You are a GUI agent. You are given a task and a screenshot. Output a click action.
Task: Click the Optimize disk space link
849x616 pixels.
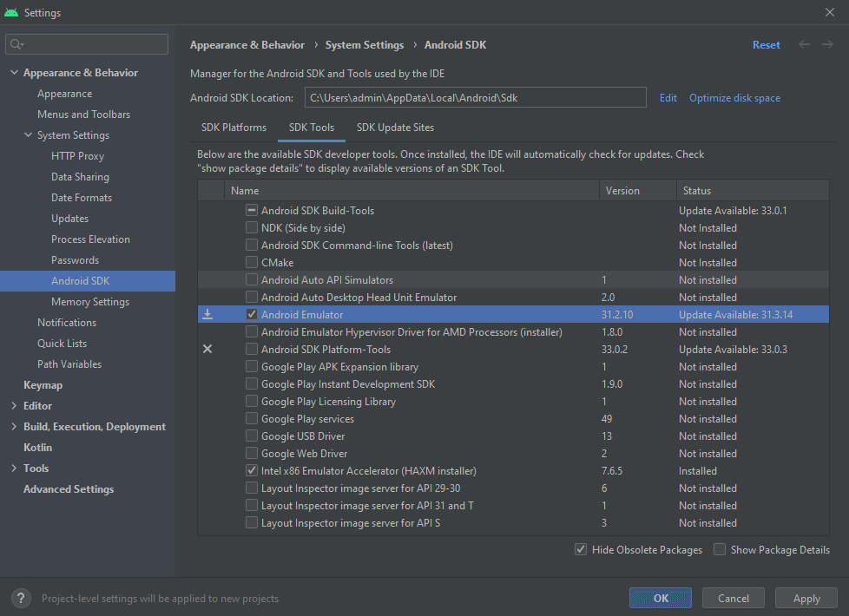click(734, 97)
